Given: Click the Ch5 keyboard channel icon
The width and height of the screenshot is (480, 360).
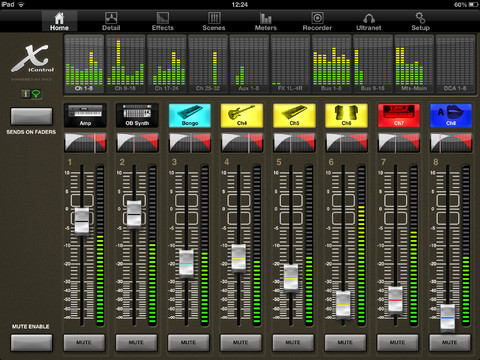Looking at the screenshot, I should [x=294, y=115].
